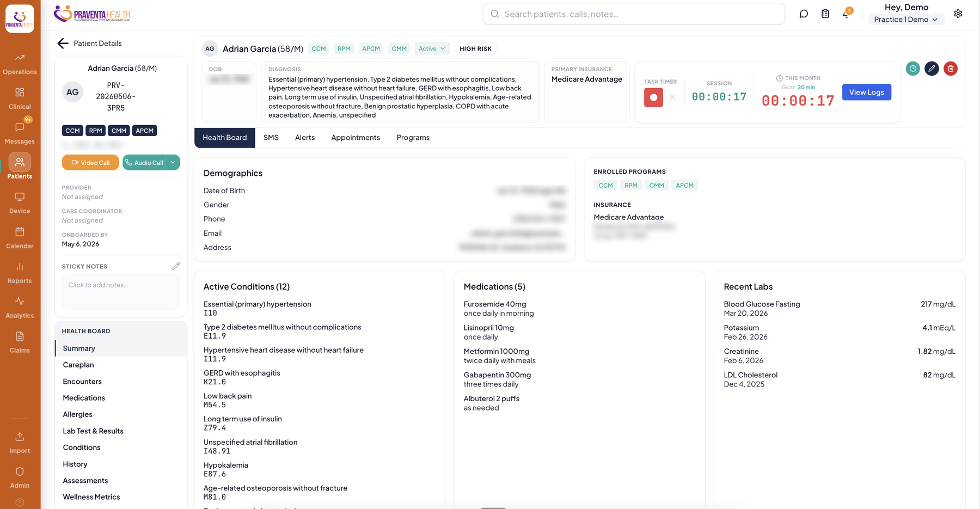Select History in Health Board menu
This screenshot has height=509, width=980.
(121, 464)
